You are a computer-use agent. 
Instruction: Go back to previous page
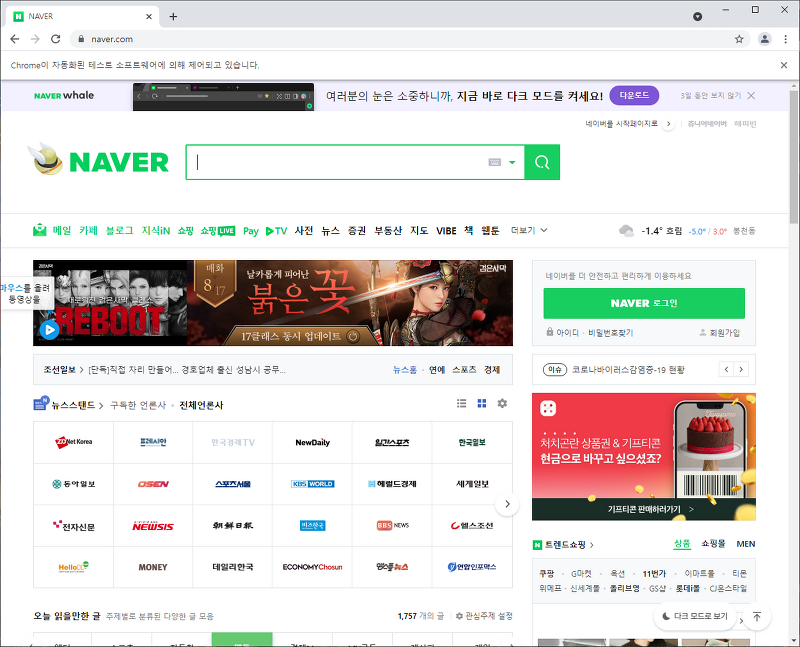point(15,39)
